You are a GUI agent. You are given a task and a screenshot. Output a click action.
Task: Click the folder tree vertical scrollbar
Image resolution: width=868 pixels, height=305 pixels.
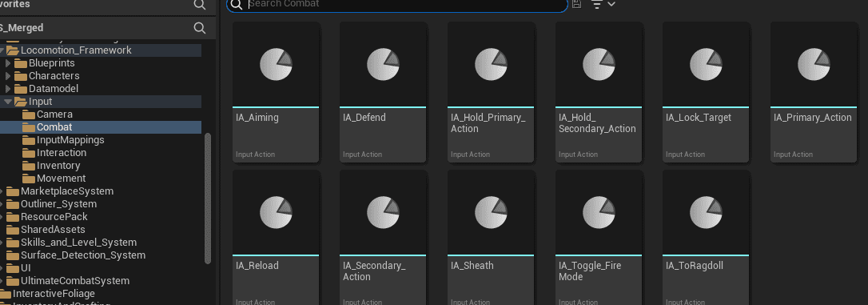(208, 199)
